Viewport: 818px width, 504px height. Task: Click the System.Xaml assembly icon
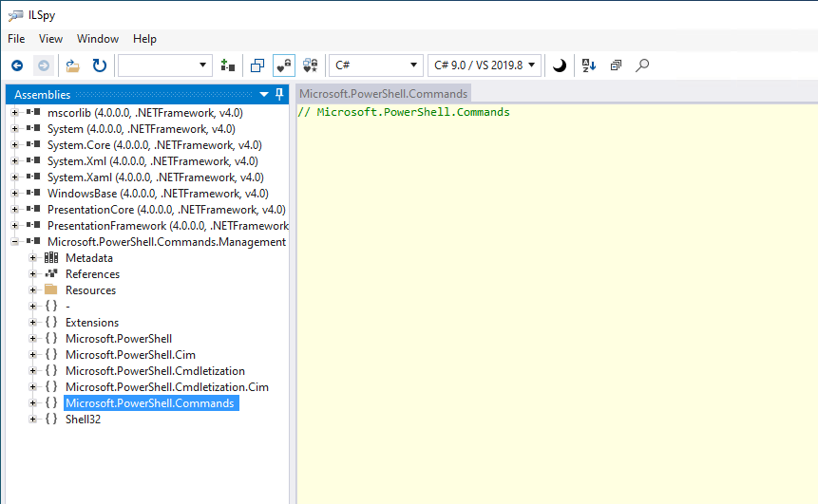[x=34, y=177]
